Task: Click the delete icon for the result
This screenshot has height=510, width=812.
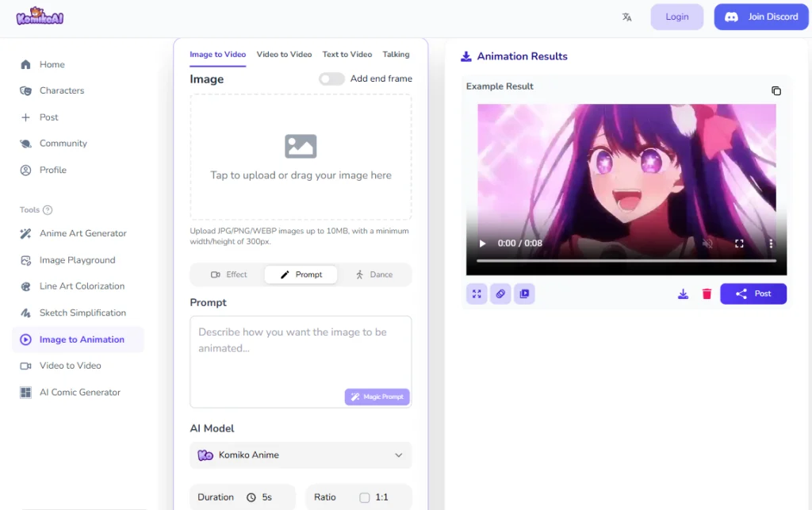Action: pyautogui.click(x=707, y=293)
